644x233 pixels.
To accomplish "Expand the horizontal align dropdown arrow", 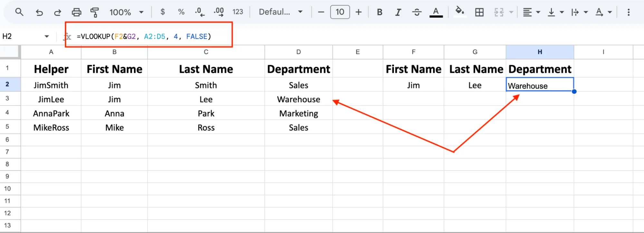I will point(538,12).
